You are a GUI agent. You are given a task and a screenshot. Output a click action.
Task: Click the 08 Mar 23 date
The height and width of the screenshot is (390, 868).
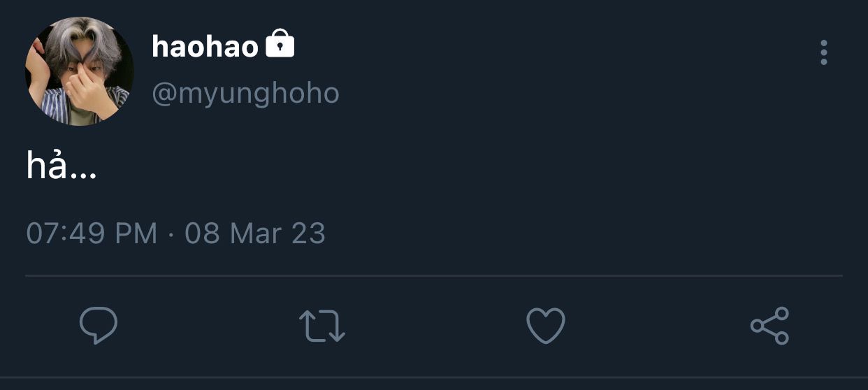(x=255, y=233)
